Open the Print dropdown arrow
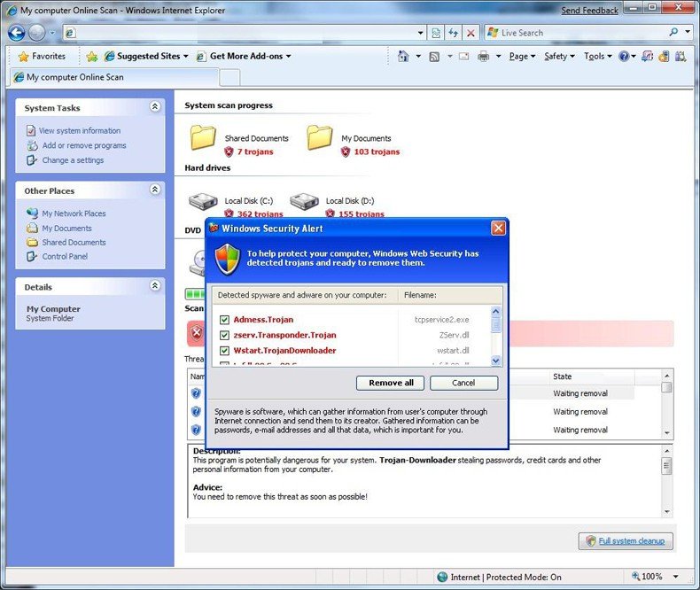 coord(498,56)
